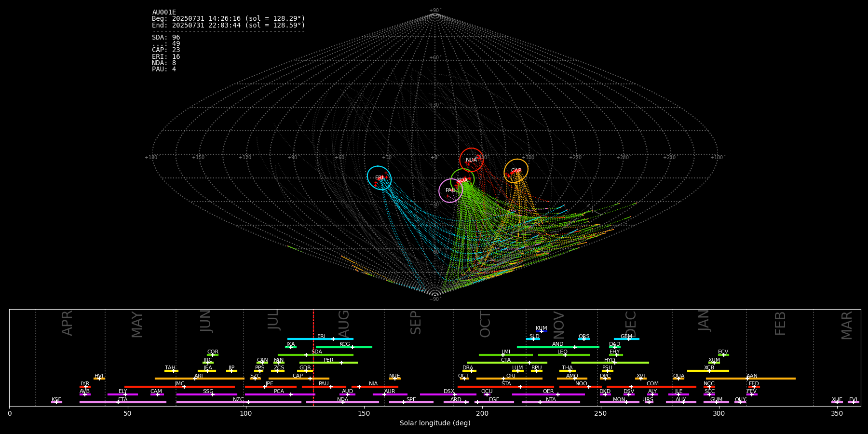
Task: Click the red NDA radiant circle
Action: [472, 160]
